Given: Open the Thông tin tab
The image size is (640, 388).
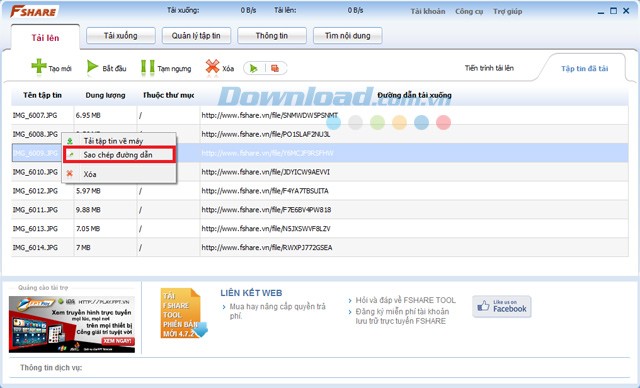Looking at the screenshot, I should click(x=272, y=35).
